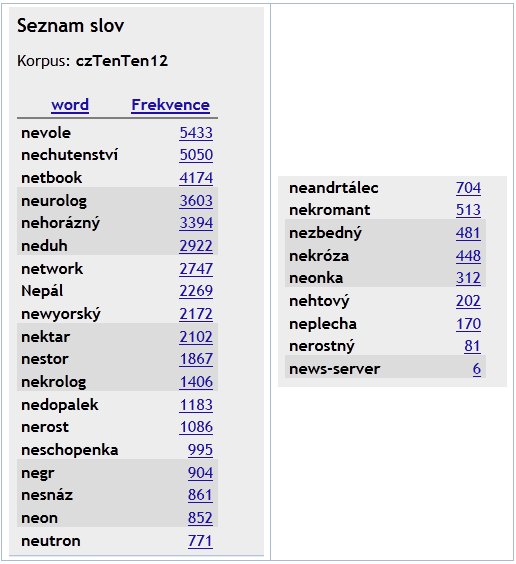Open frequency 170 for neplecha
Image resolution: width=516 pixels, height=564 pixels.
(x=468, y=324)
